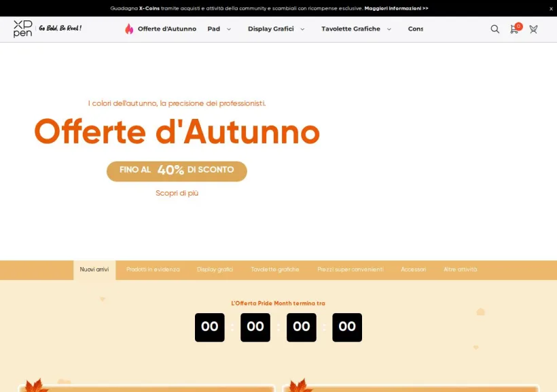
Task: Close the X-Coins announcement banner
Action: [x=551, y=9]
